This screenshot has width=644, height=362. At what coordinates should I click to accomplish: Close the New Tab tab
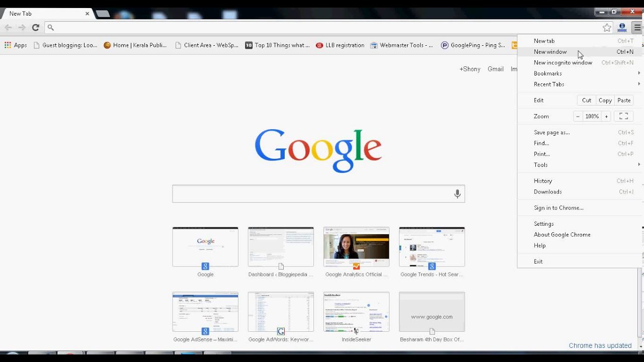pos(87,14)
